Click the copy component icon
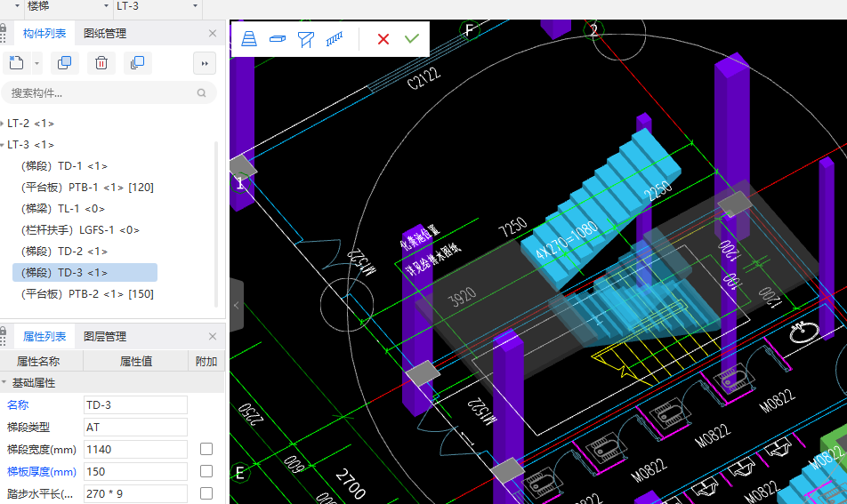Screen dimensions: 847x504 coord(64,63)
